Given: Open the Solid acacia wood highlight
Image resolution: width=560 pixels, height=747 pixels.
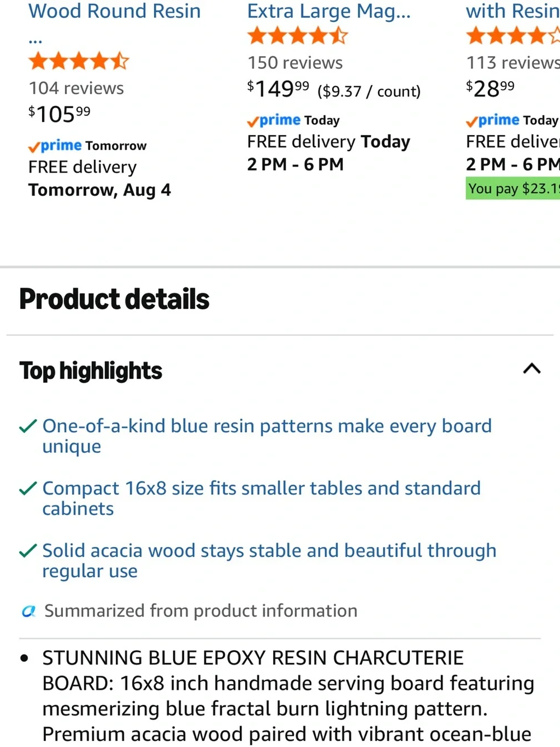Looking at the screenshot, I should click(x=269, y=560).
